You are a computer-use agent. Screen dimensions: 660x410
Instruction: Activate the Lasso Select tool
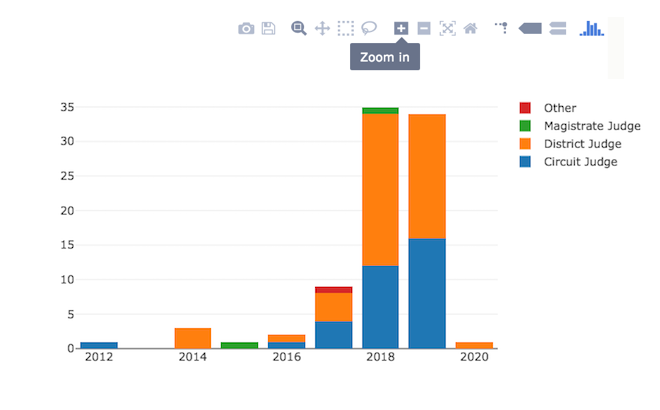point(369,29)
